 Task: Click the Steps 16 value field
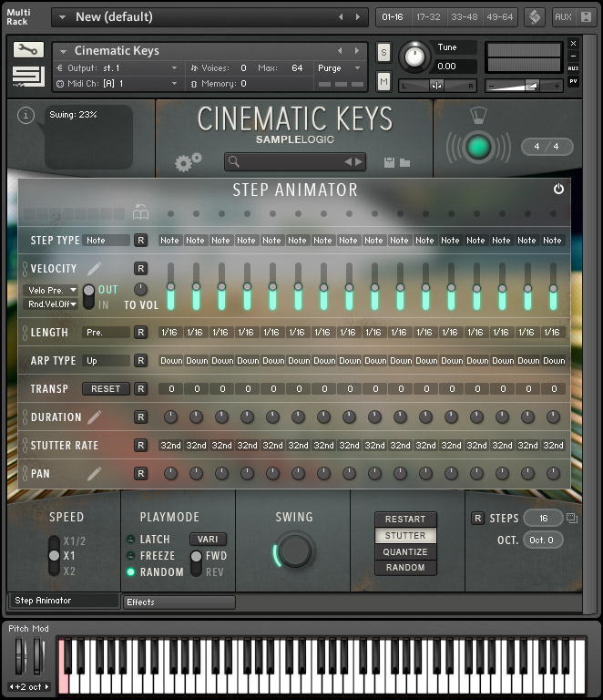(543, 518)
